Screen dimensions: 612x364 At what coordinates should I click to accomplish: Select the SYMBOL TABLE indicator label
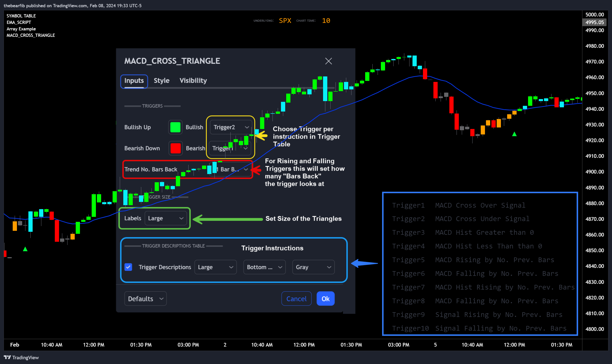(21, 16)
